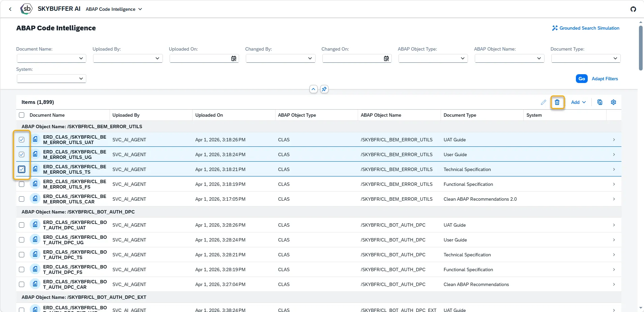Open Uploaded On date picker
The image size is (644, 312).
click(234, 58)
